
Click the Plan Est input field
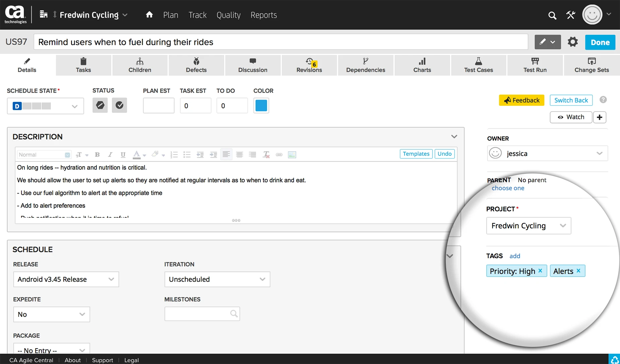(159, 105)
